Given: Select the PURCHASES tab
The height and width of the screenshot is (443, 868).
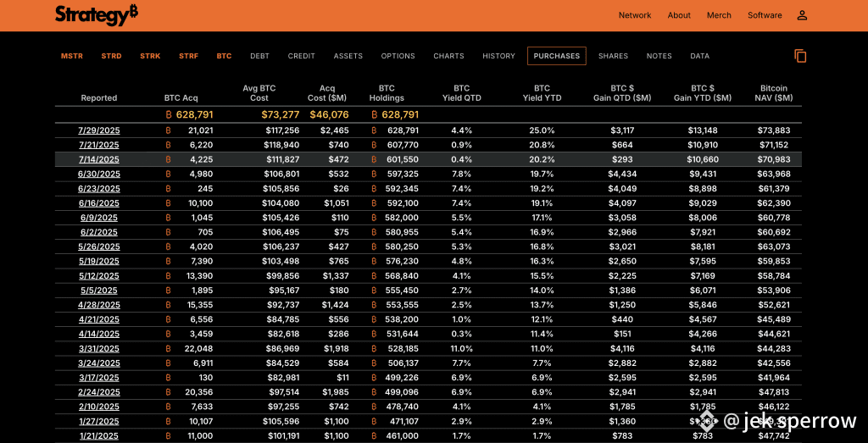Looking at the screenshot, I should point(557,56).
